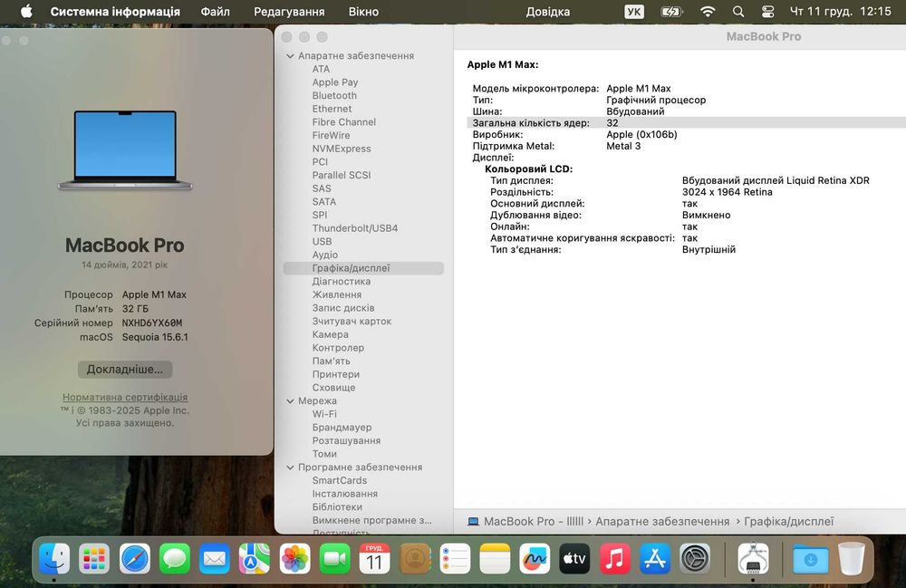Click date and time in menu bar
This screenshot has height=588, width=906.
pos(841,12)
